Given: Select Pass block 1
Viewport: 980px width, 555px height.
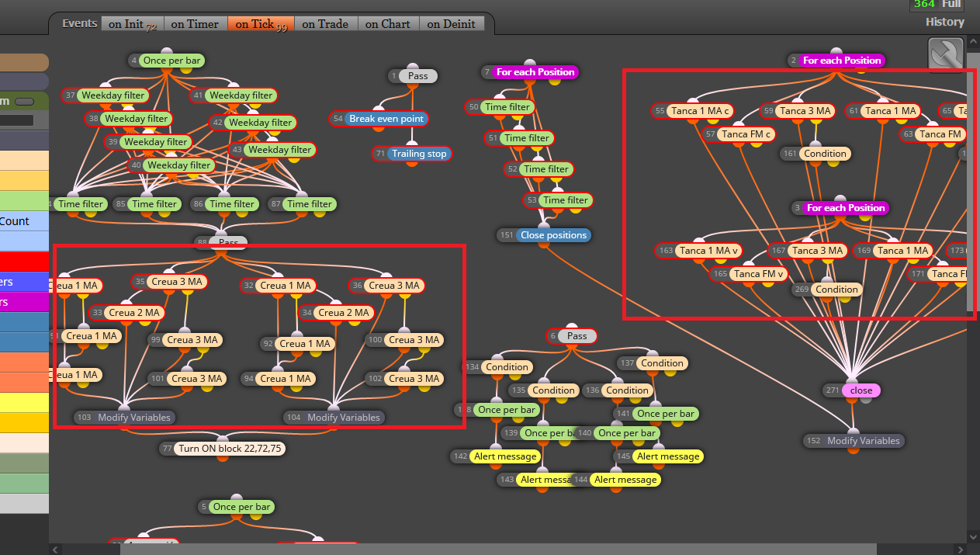Looking at the screenshot, I should 412,76.
